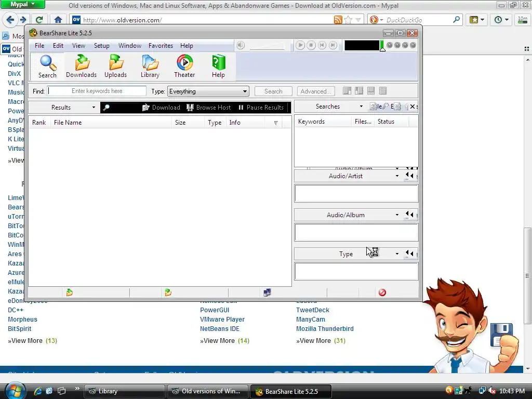
Task: Collapse the Audio/Artist panel with double arrows
Action: click(x=409, y=176)
